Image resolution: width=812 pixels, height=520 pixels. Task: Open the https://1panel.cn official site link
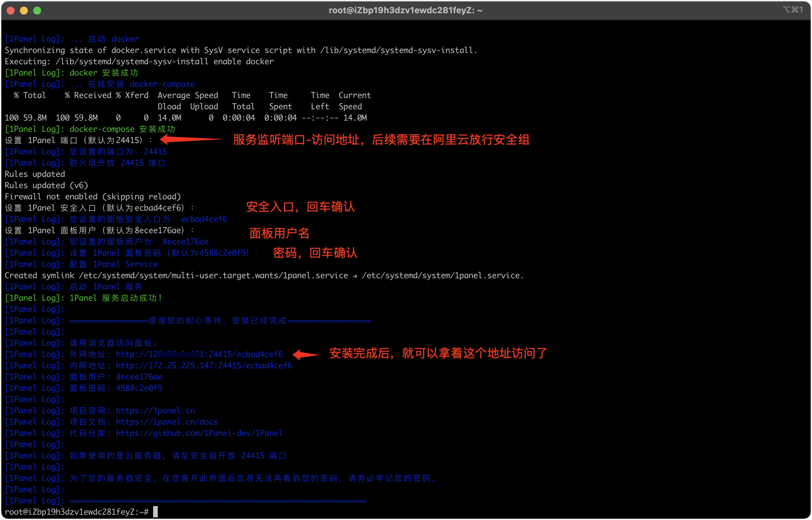[155, 411]
